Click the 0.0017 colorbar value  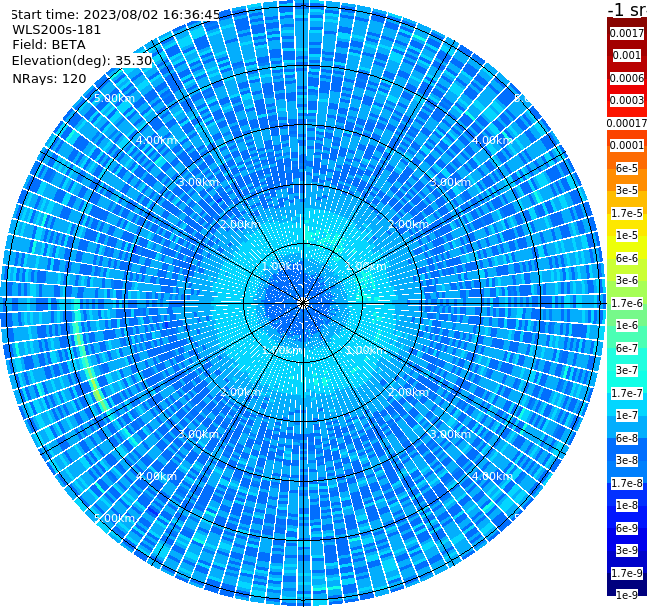pos(627,33)
